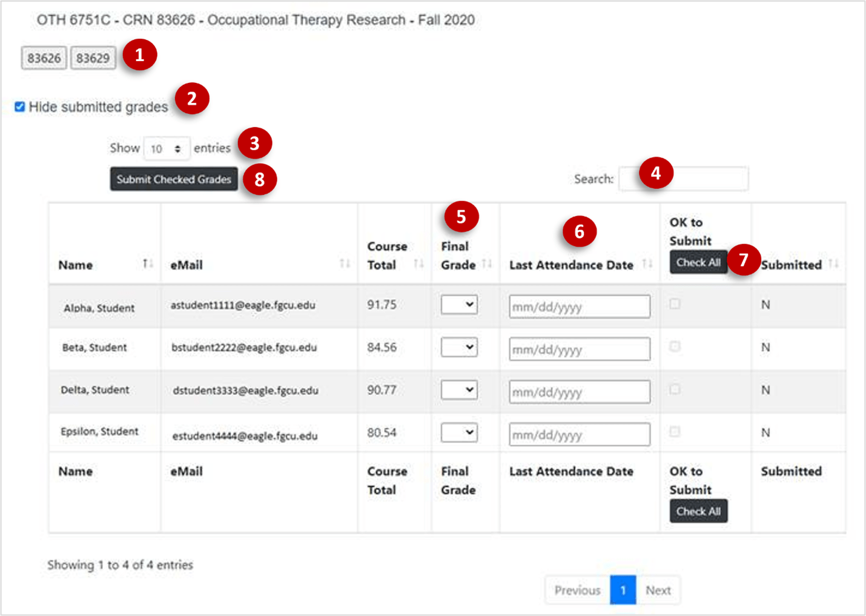
Task: Uncheck Hide submitted grades checkbox
Action: 20,107
